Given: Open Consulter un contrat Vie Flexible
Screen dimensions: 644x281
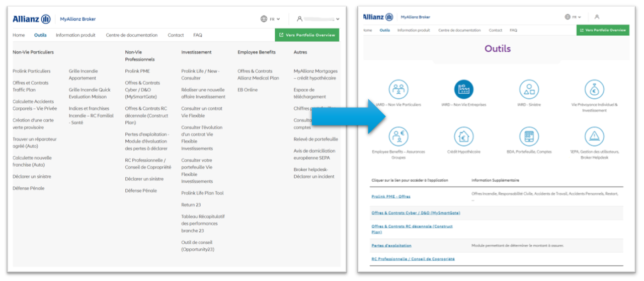Looking at the screenshot, I should [202, 112].
